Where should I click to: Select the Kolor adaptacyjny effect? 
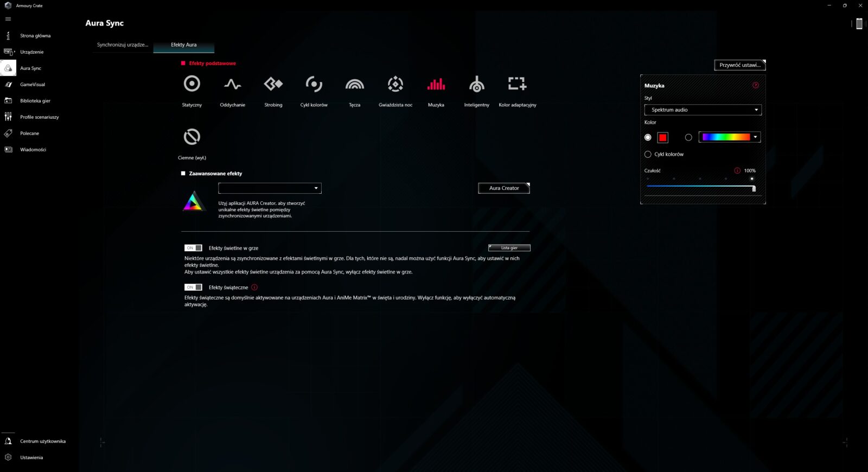(x=517, y=84)
